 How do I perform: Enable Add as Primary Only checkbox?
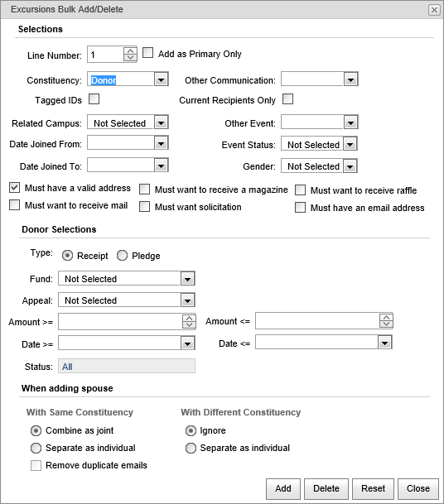click(147, 53)
